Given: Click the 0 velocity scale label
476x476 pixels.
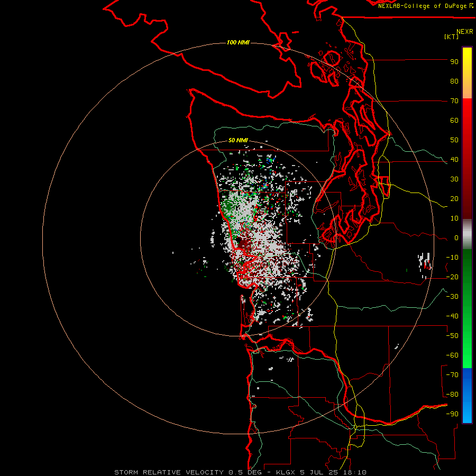Looking at the screenshot, I should pos(456,238).
